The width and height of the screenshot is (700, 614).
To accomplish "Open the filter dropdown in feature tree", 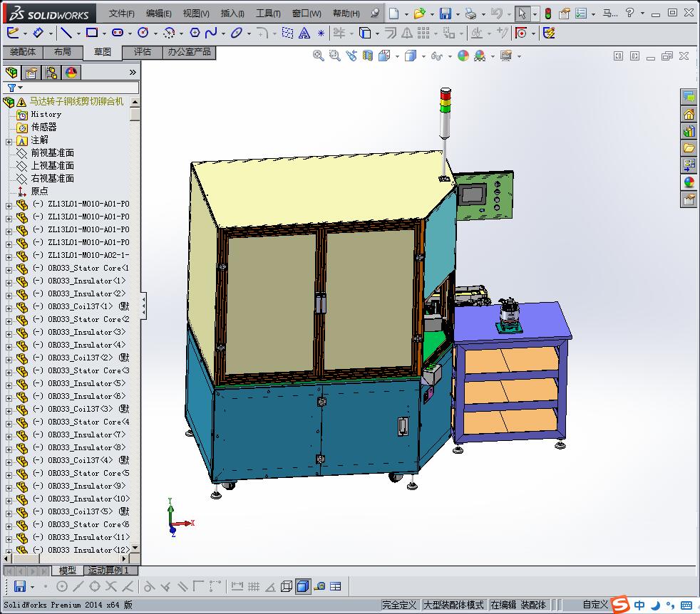I will click(x=19, y=88).
